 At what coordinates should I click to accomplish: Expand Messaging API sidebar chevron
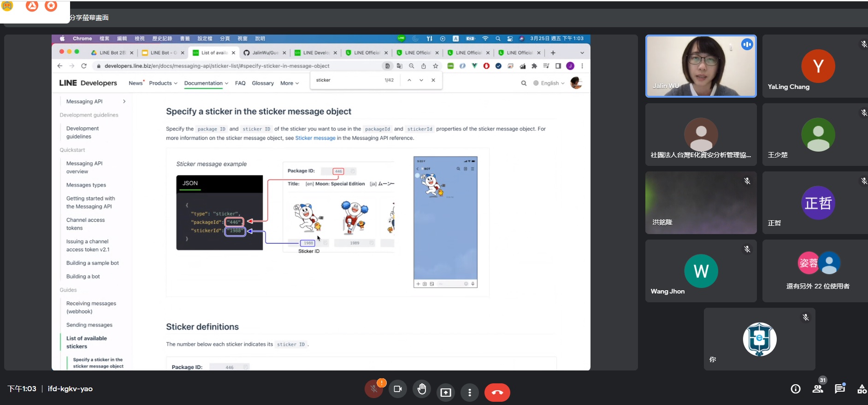[124, 101]
